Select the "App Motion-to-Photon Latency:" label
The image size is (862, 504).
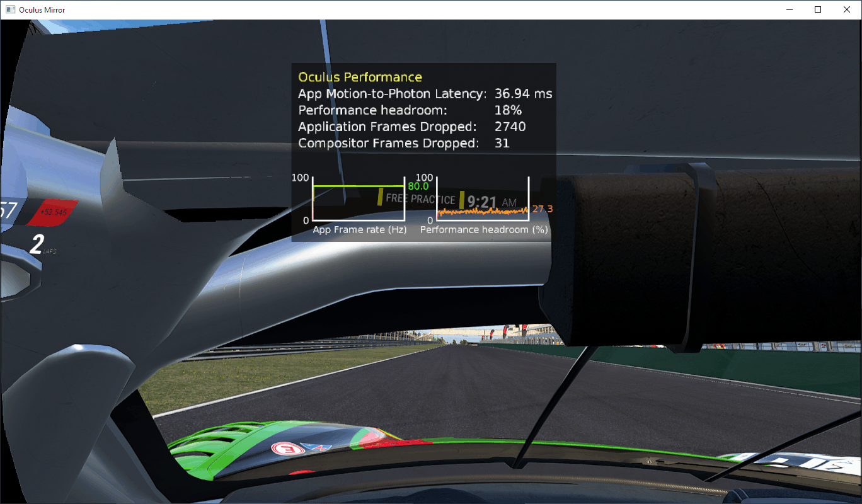(x=393, y=94)
